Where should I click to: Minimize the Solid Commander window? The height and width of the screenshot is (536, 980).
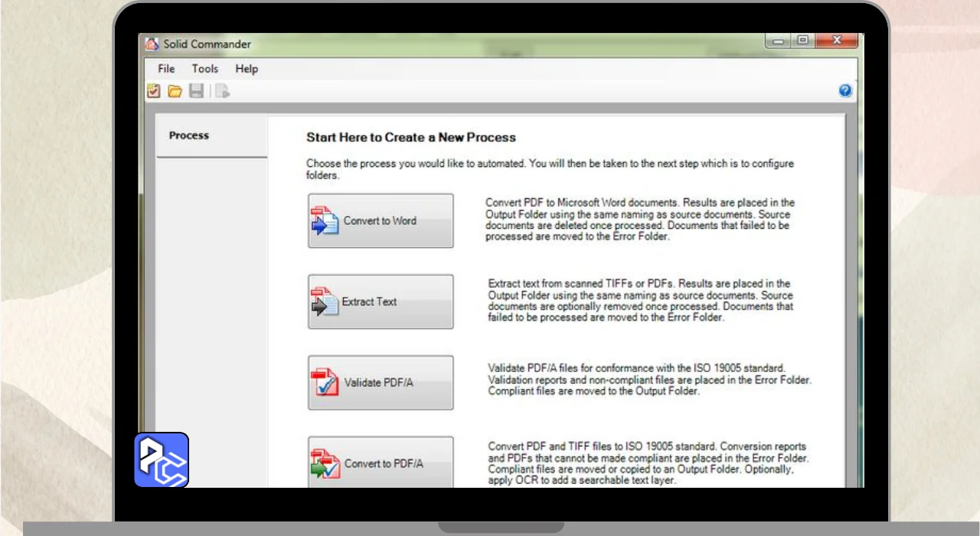[x=779, y=41]
